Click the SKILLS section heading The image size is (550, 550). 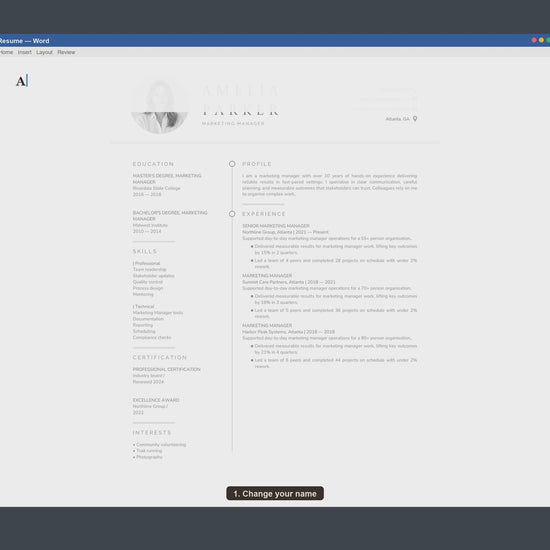[x=145, y=251]
